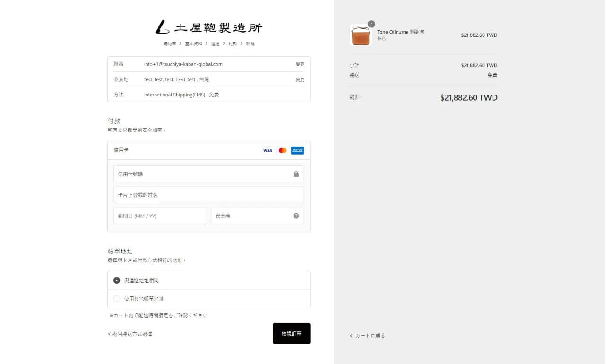Click the Mastercard icon
The width and height of the screenshot is (605, 364).
(283, 150)
